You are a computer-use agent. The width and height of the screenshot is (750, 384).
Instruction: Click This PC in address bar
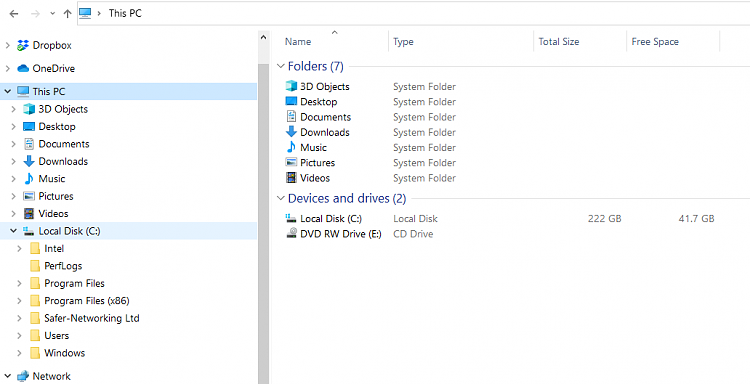pos(125,13)
